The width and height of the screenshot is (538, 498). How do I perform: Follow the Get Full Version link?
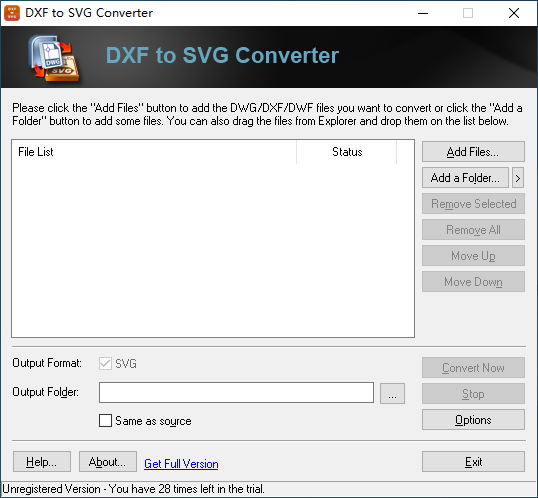[181, 464]
